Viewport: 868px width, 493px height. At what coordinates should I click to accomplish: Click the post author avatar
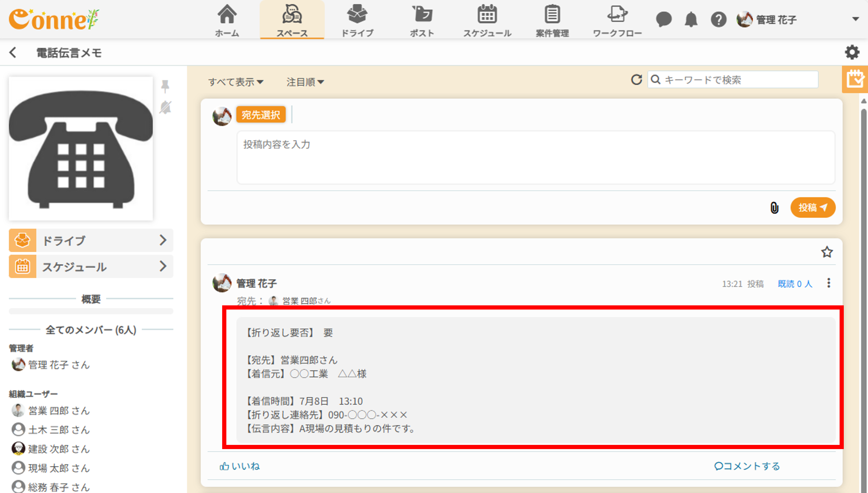222,283
